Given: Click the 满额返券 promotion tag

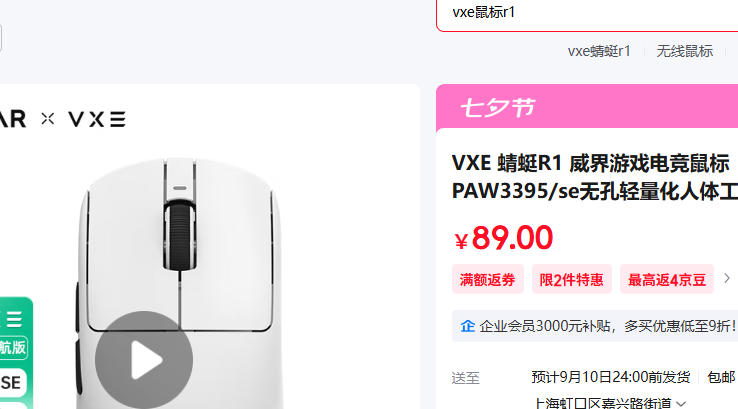Looking at the screenshot, I should pos(488,280).
